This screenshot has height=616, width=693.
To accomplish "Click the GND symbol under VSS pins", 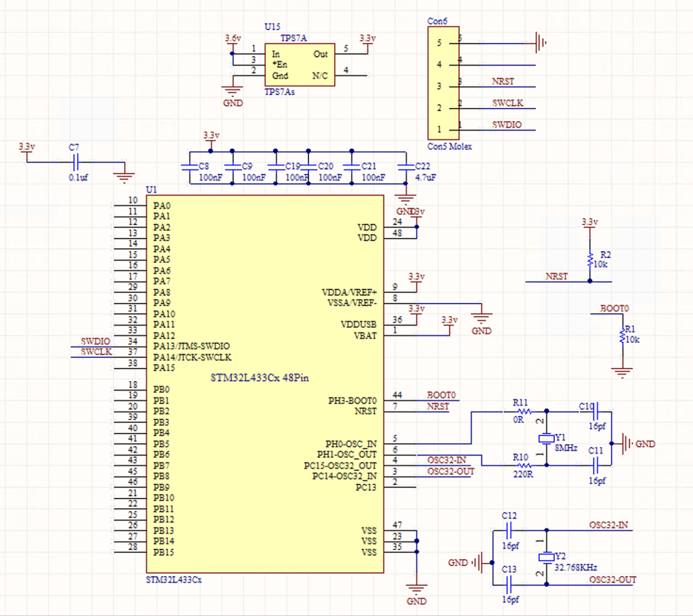I will click(x=416, y=588).
